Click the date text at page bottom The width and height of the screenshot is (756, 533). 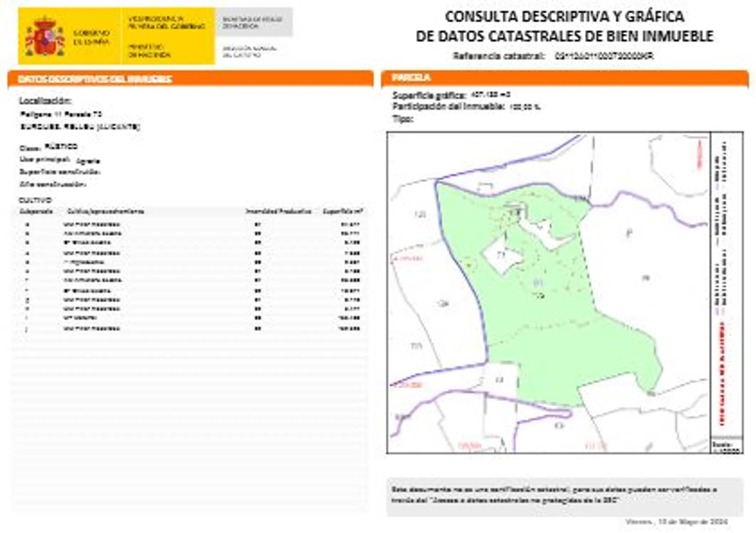click(676, 522)
